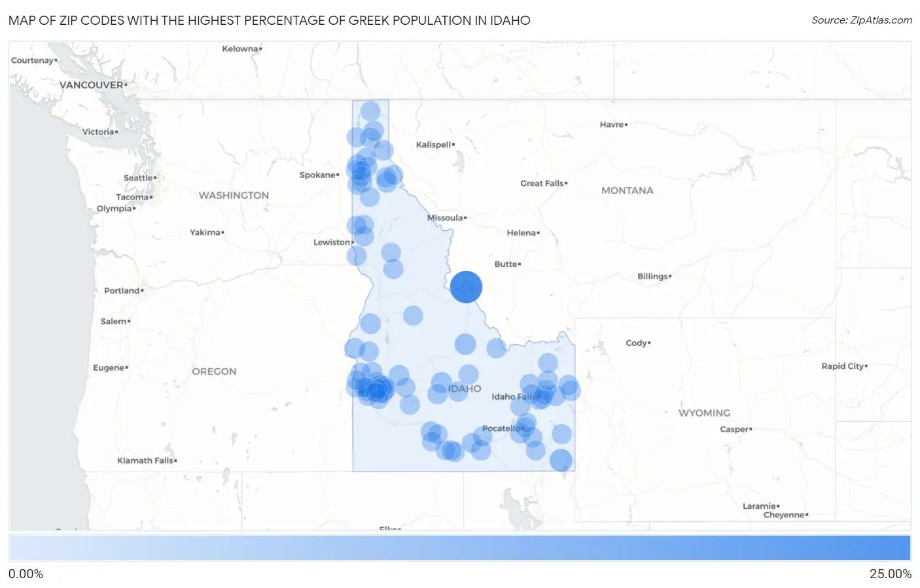Click the Cody city label
This screenshot has width=920, height=588.
(x=636, y=343)
